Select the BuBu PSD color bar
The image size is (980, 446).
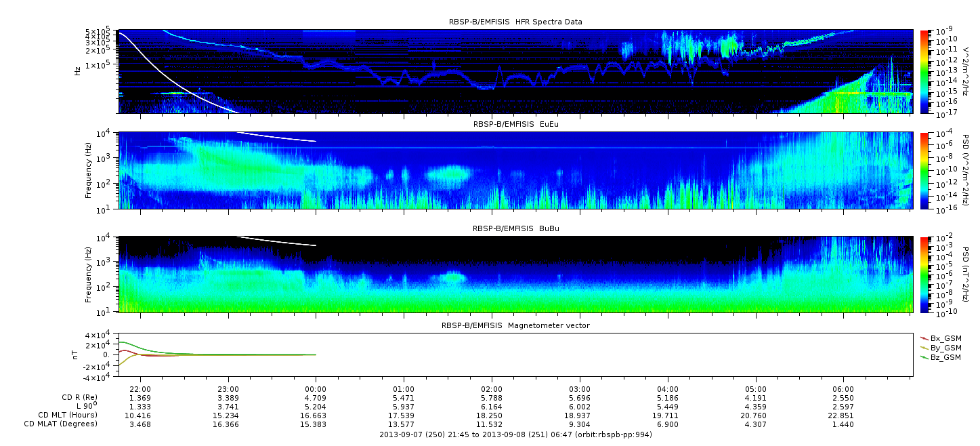pyautogui.click(x=924, y=275)
